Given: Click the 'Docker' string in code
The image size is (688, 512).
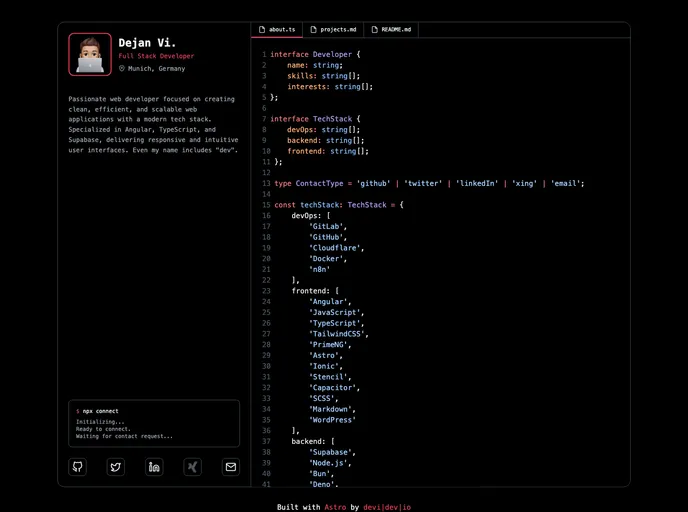Looking at the screenshot, I should click(328, 259).
